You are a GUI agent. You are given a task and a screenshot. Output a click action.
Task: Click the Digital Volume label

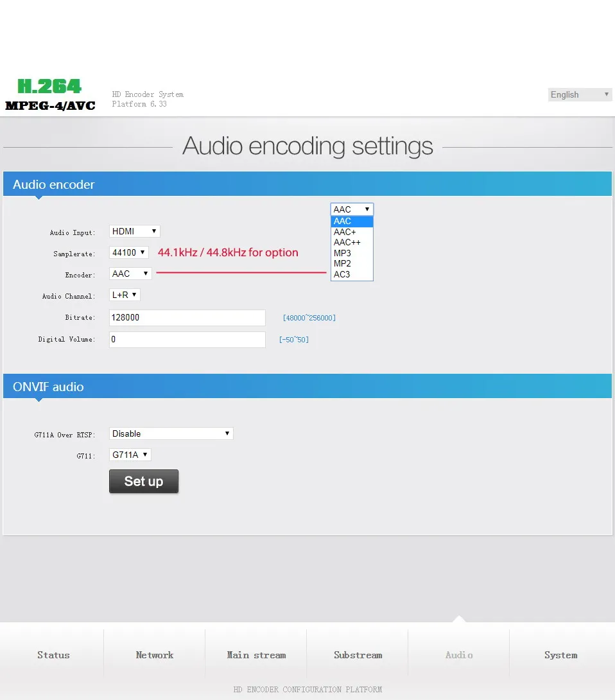(67, 339)
